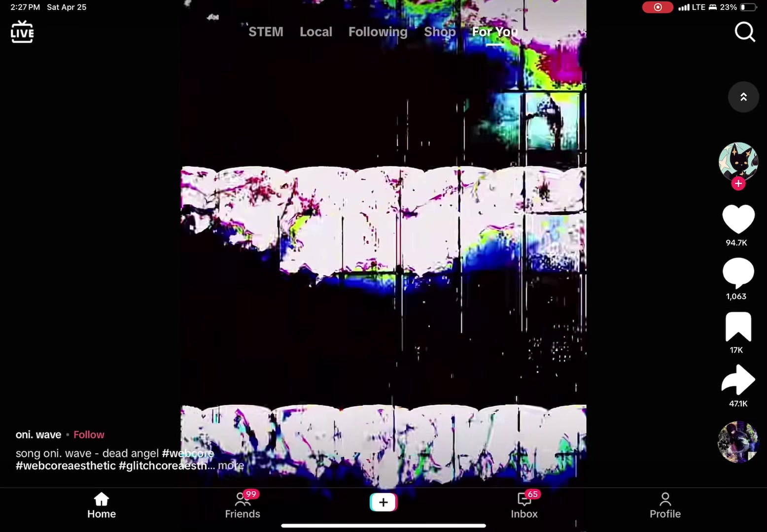Expand the caption with more
The height and width of the screenshot is (532, 767).
[231, 465]
